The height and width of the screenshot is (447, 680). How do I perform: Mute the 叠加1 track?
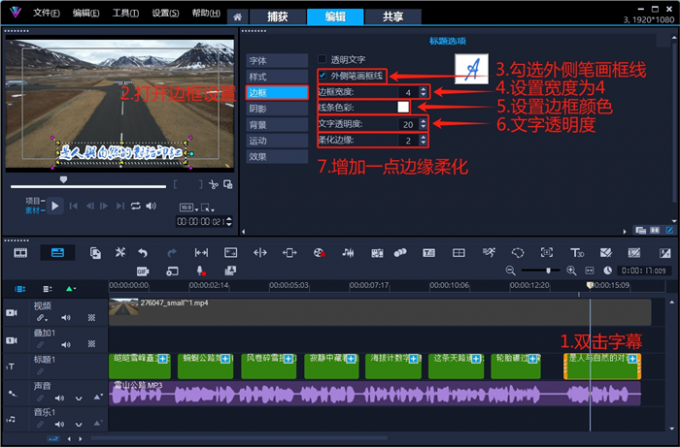(65, 345)
